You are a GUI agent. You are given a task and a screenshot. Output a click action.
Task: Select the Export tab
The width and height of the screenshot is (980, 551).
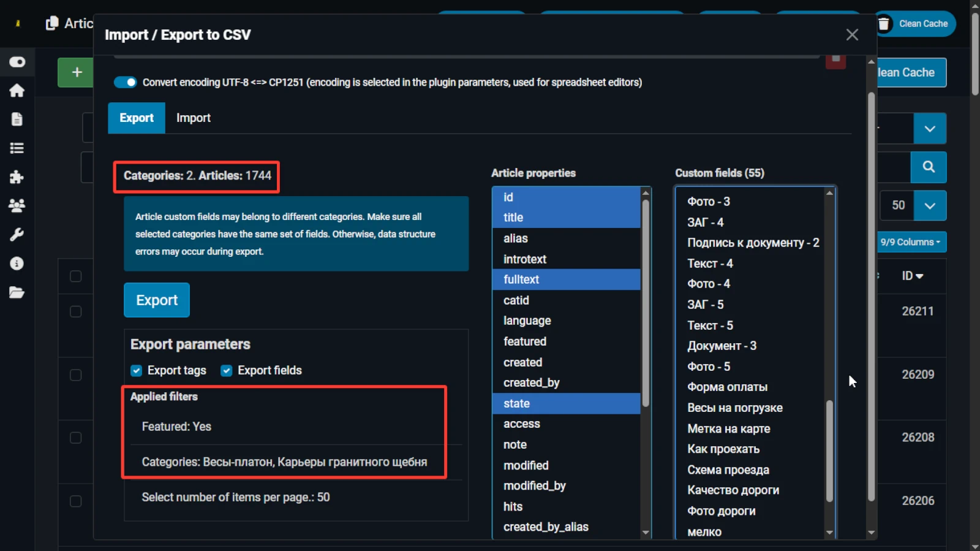click(137, 118)
